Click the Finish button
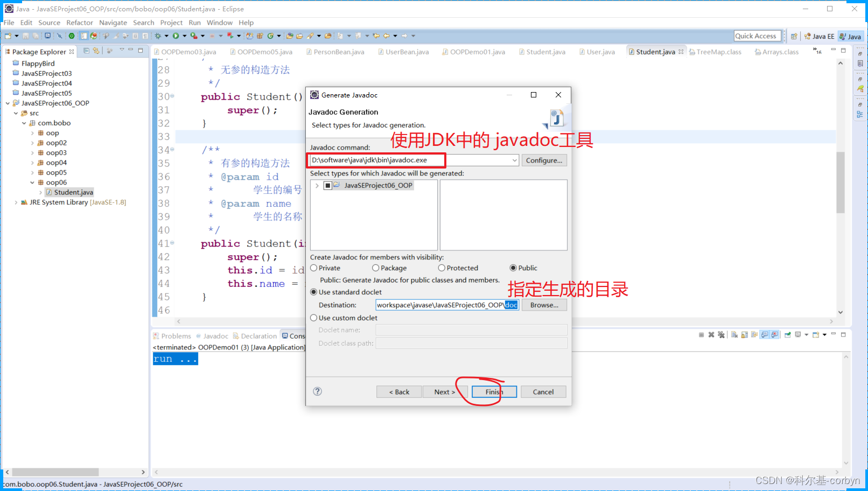Screen dimensions: 868x491 point(494,392)
